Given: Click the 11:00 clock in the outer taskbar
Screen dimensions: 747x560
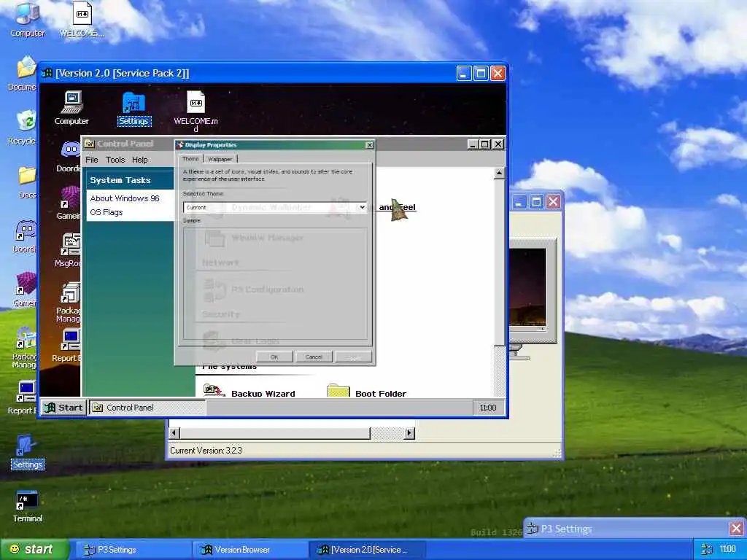Looking at the screenshot, I should [727, 550].
